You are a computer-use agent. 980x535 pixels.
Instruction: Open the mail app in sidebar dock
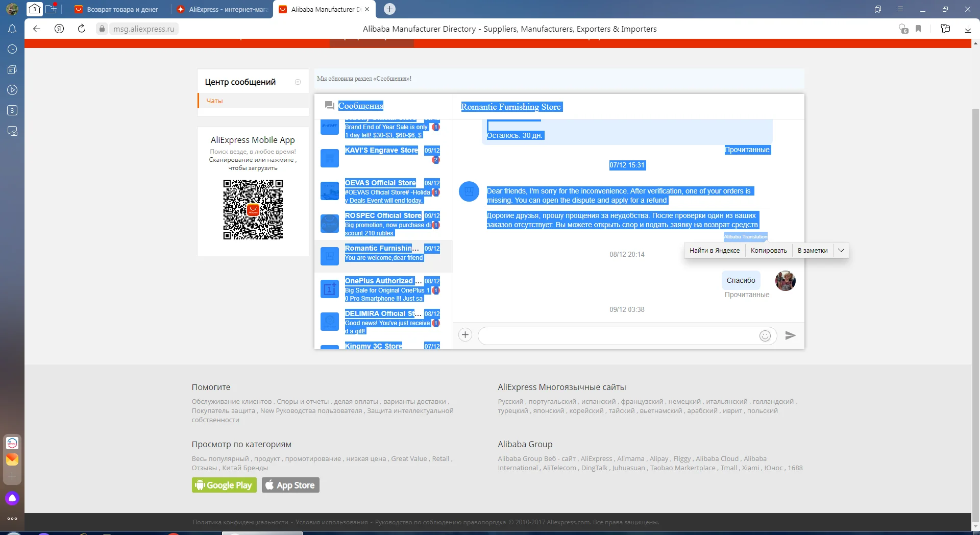click(x=12, y=459)
